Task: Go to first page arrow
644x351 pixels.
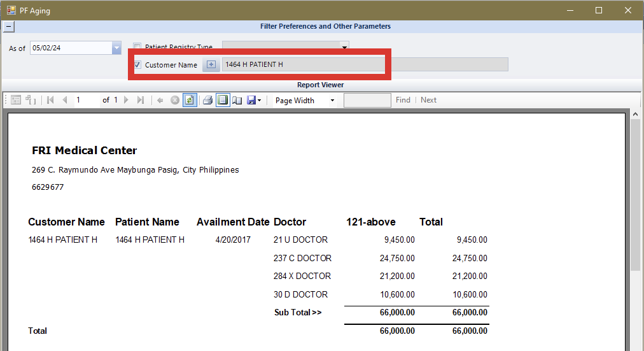Action: tap(50, 100)
